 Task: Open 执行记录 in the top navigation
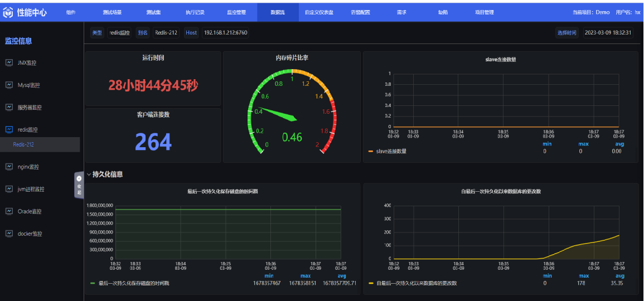coord(195,12)
